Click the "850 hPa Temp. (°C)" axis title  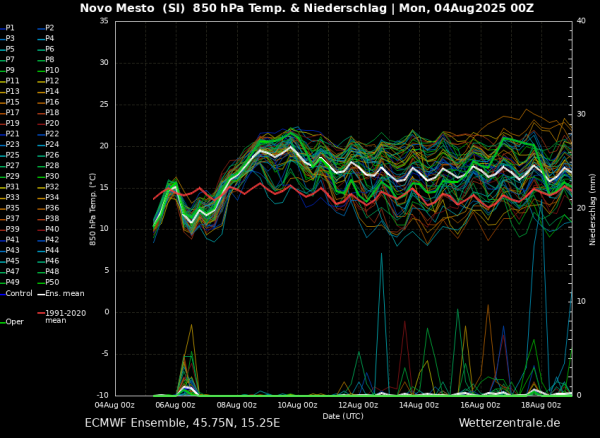[x=93, y=209]
